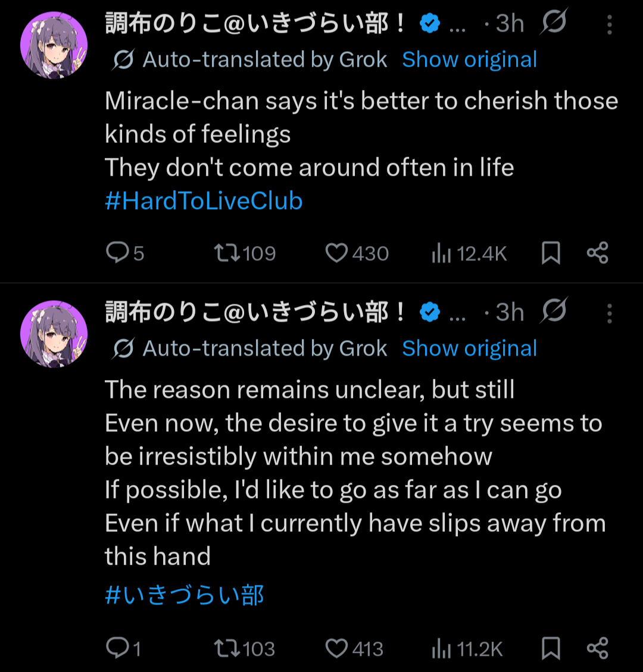Screen dimensions: 643x672
Task: Like the post with 430 likes
Action: point(336,253)
